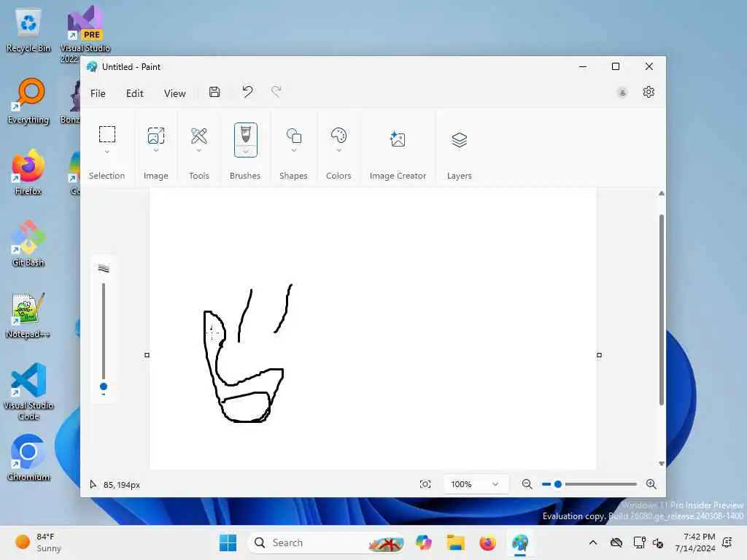The height and width of the screenshot is (560, 747).
Task: Show hidden system tray icons chevron
Action: tap(592, 542)
